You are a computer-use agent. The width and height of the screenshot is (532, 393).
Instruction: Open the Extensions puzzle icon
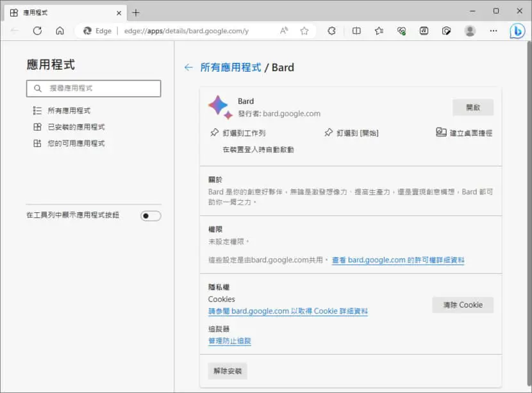pyautogui.click(x=331, y=31)
